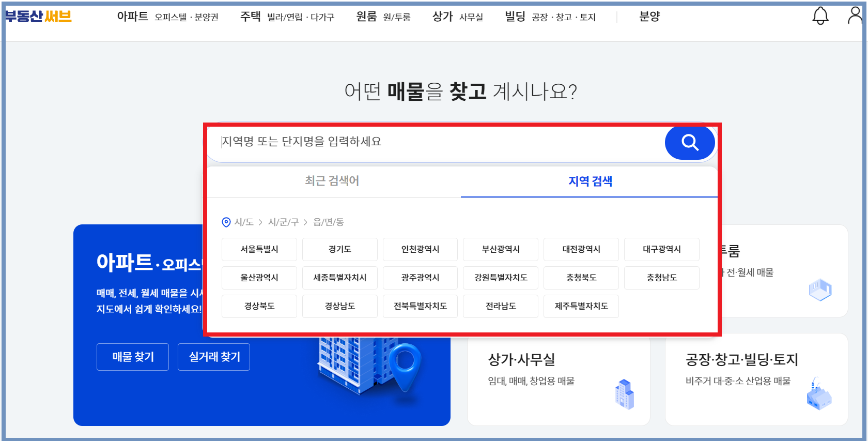The width and height of the screenshot is (868, 441).
Task: Select 경상북도 region
Action: pyautogui.click(x=259, y=306)
